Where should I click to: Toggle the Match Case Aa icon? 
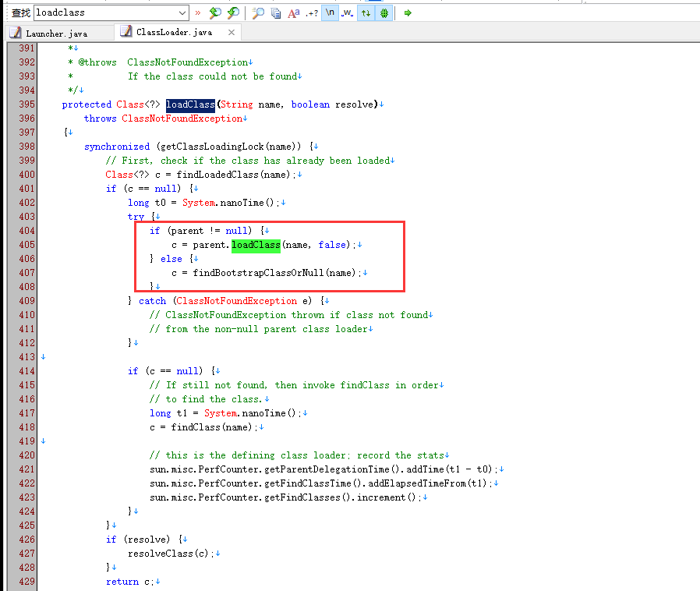295,12
